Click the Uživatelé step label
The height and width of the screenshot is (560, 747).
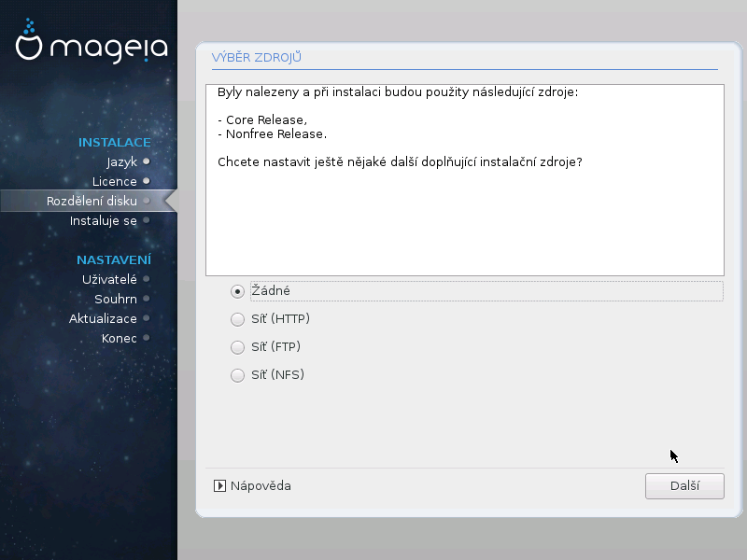pyautogui.click(x=109, y=279)
